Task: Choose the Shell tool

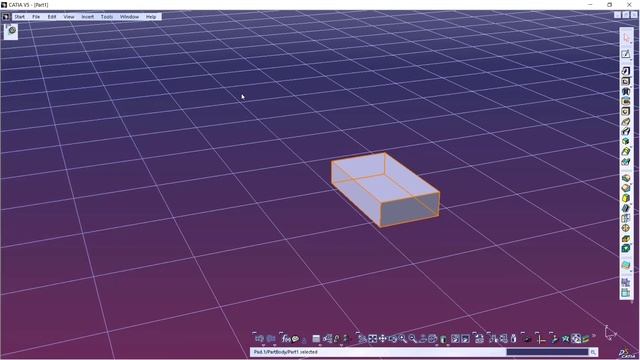Action: [x=626, y=208]
